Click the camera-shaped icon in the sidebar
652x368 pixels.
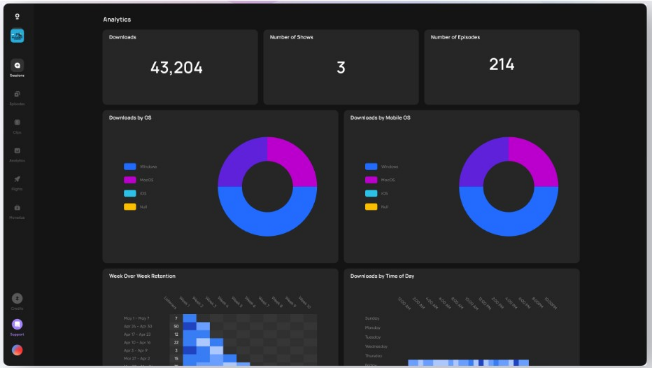pos(17,207)
